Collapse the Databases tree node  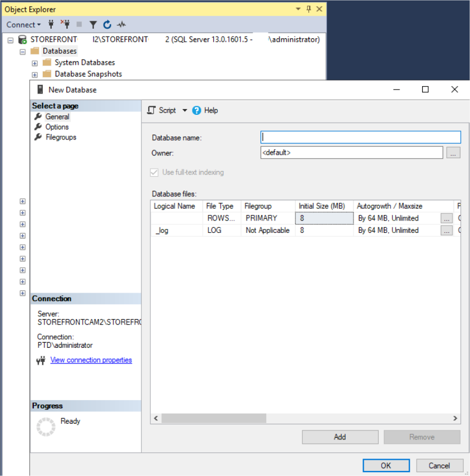point(23,51)
